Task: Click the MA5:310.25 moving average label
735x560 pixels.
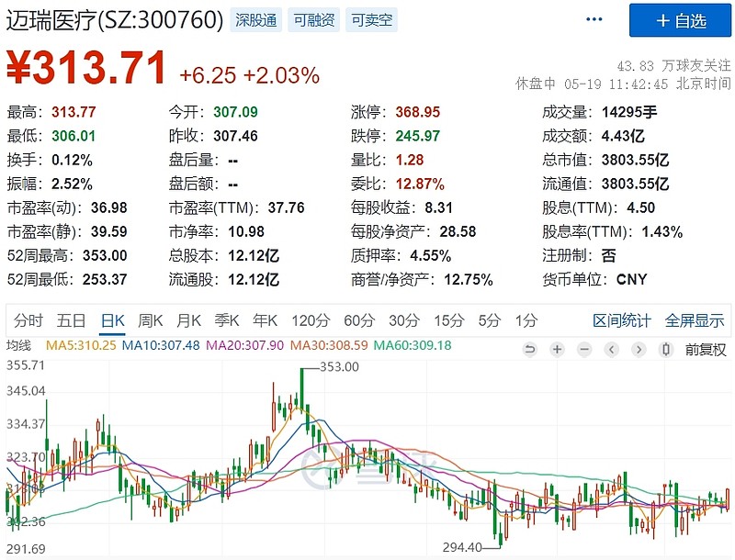Action: tap(81, 345)
